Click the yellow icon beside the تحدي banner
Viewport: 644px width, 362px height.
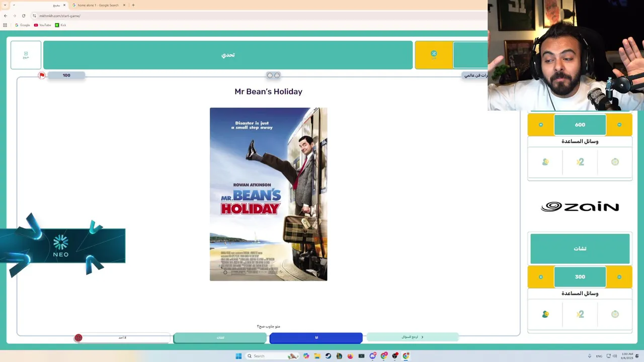tap(434, 55)
